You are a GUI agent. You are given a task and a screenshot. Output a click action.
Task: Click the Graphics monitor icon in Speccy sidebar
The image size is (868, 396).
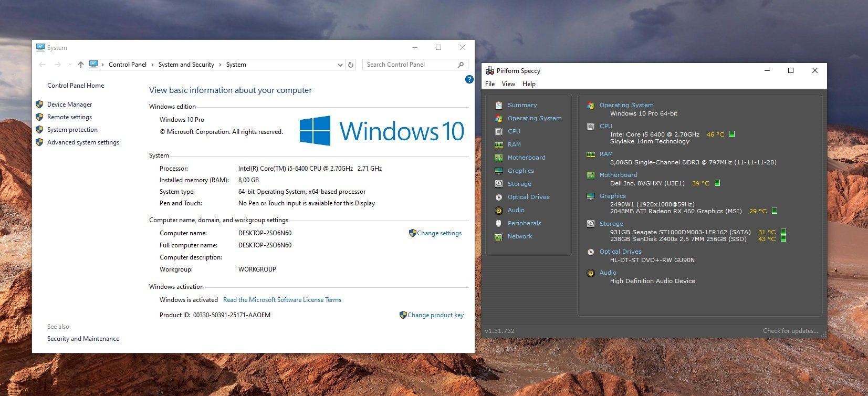pyautogui.click(x=499, y=171)
